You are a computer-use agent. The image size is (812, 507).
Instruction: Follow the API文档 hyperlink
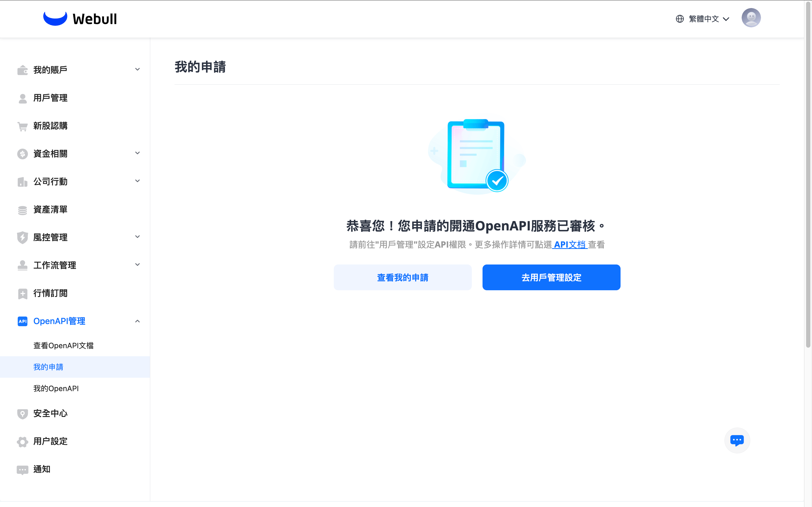click(x=570, y=245)
